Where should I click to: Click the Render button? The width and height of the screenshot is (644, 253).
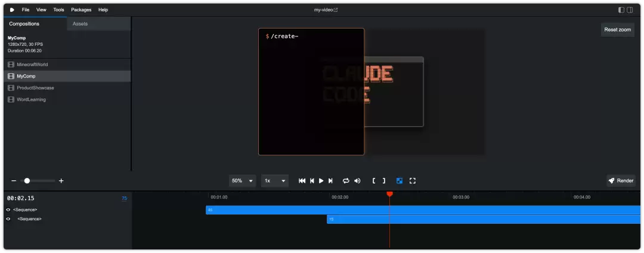coord(621,181)
